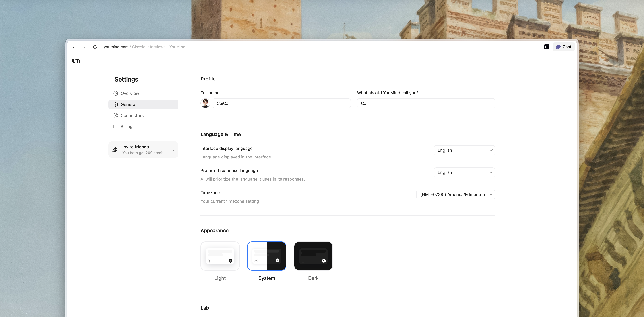
Task: Click the Billing card icon
Action: (116, 127)
